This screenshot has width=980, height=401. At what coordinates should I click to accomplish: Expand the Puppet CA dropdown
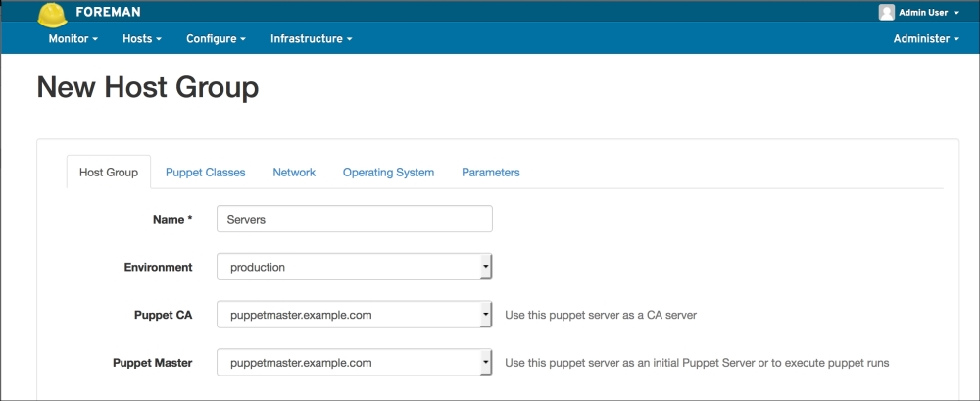pos(354,315)
